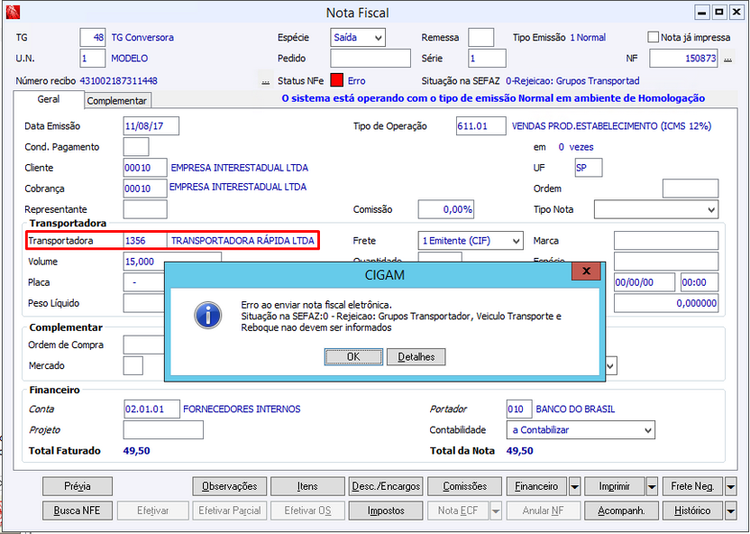Viewport: 750px width, 534px height.
Task: Click the Portador field 010
Action: 519,409
